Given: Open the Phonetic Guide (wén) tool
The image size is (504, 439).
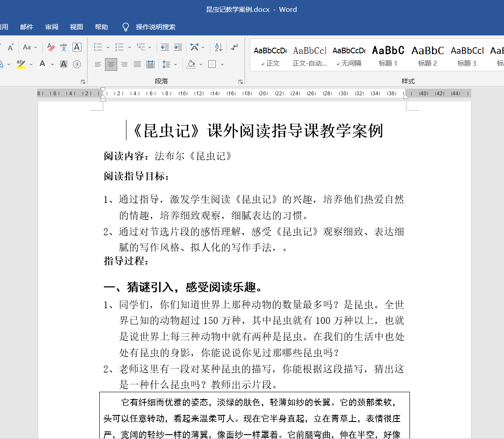Looking at the screenshot, I should [64, 47].
